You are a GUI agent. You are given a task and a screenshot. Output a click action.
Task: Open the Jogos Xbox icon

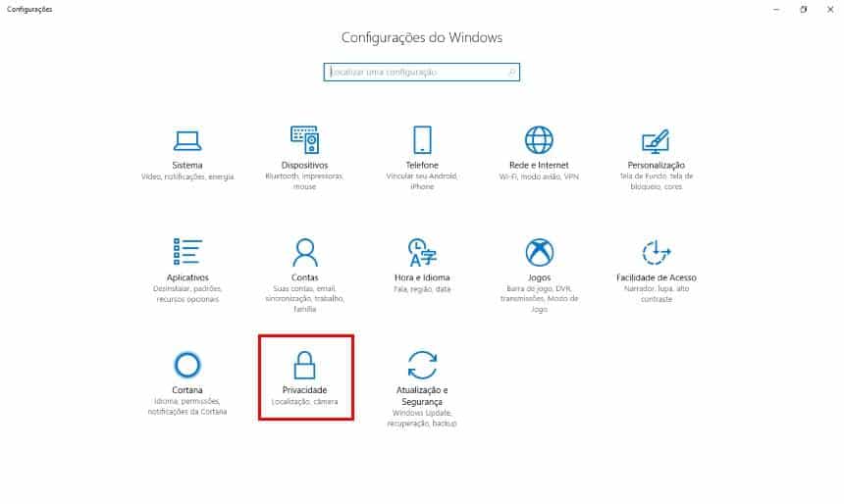click(x=539, y=252)
